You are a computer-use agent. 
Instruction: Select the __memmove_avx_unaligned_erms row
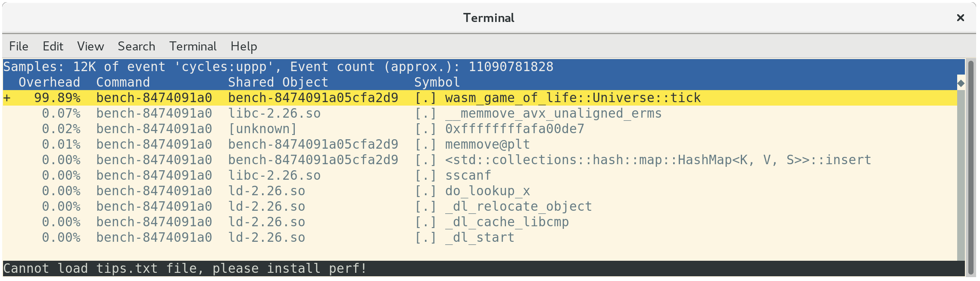point(553,114)
